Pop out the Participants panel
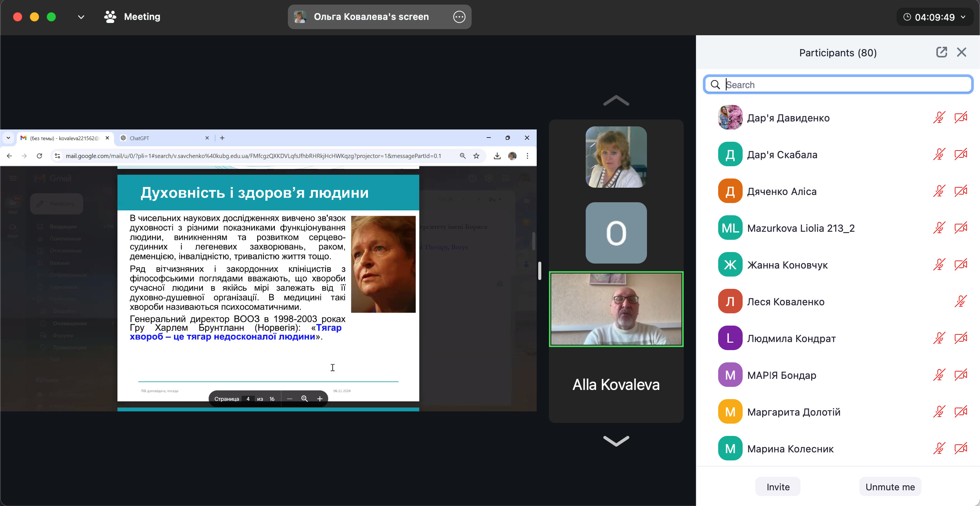The width and height of the screenshot is (980, 506). pos(941,52)
